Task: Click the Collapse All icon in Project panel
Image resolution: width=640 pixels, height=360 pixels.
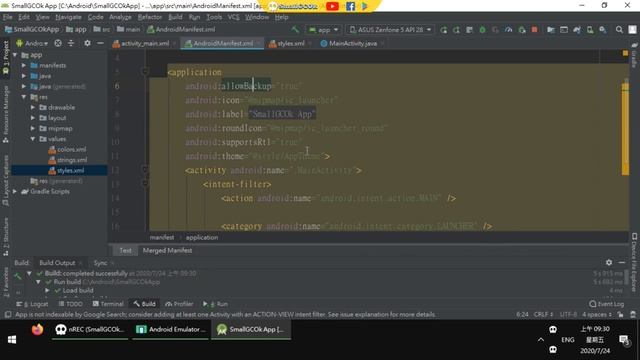Action: (x=71, y=43)
